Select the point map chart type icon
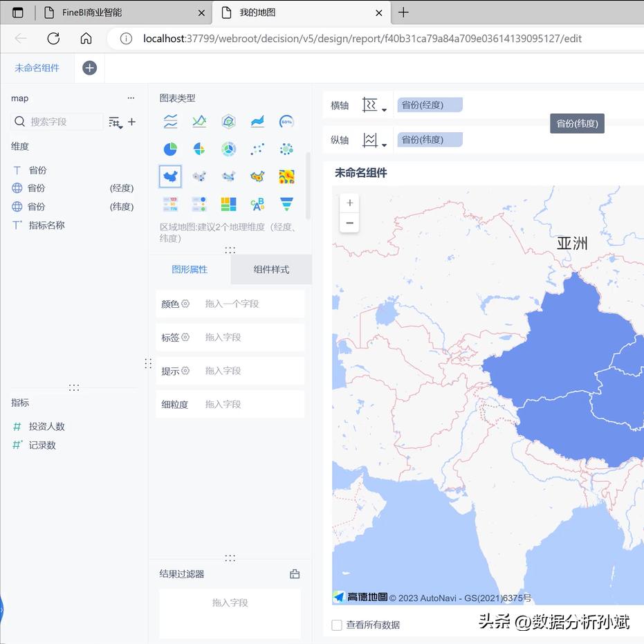 tap(199, 176)
